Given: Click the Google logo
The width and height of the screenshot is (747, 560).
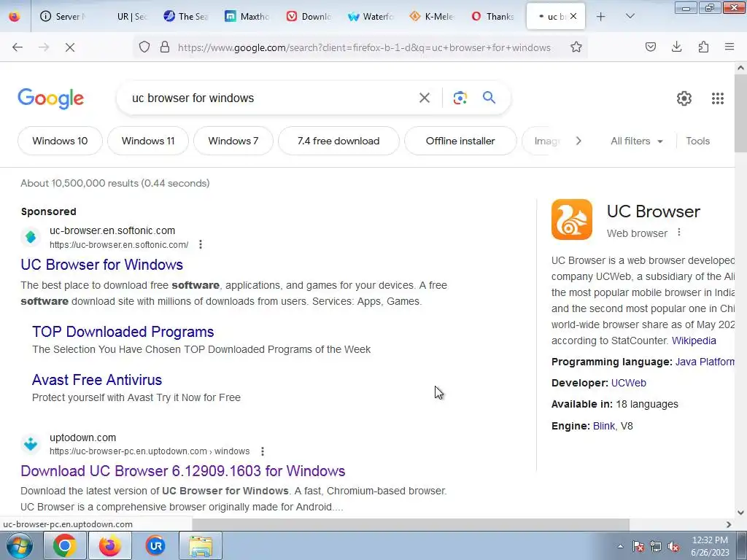Looking at the screenshot, I should click(x=51, y=98).
